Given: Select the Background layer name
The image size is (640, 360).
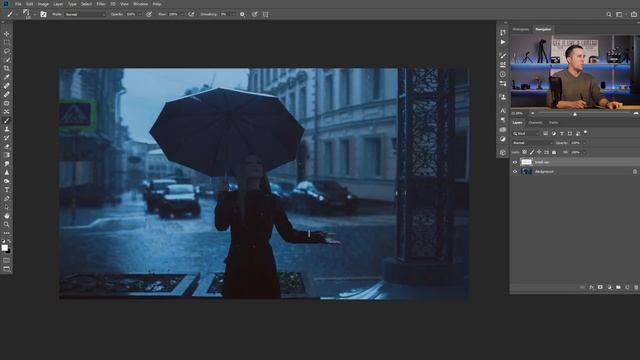Looking at the screenshot, I should 544,172.
